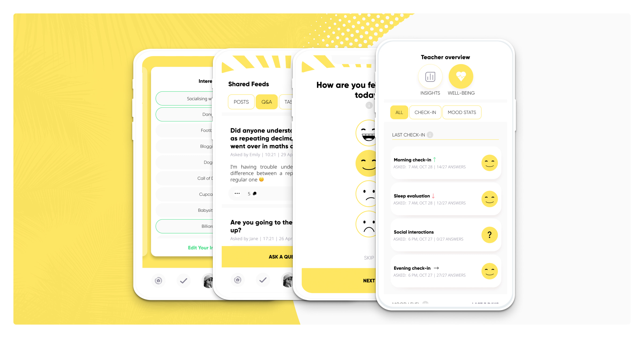
Task: Click POSTS tab in Shared Feeds
Action: 241,101
